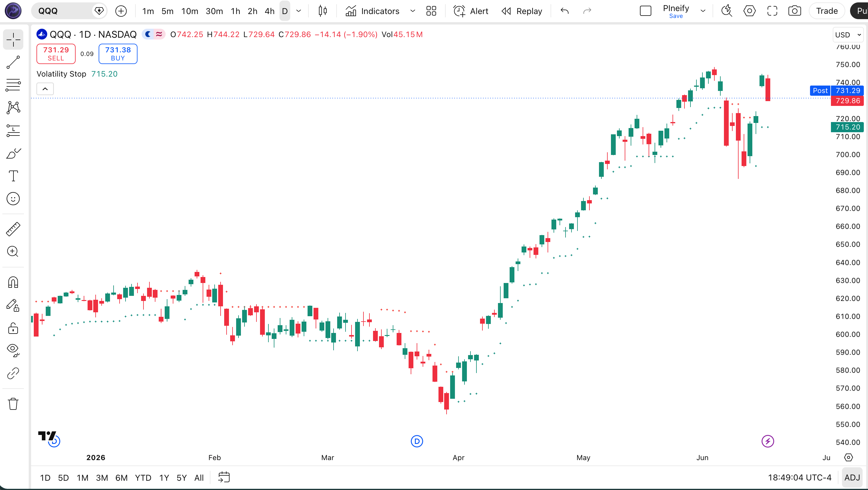
Task: Select the crosshair cursor tool
Action: (13, 40)
